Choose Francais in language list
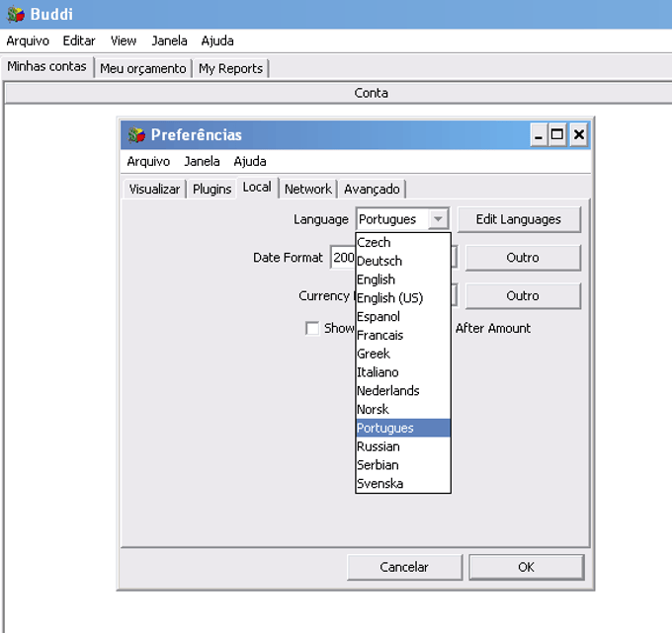This screenshot has width=672, height=633. point(403,336)
